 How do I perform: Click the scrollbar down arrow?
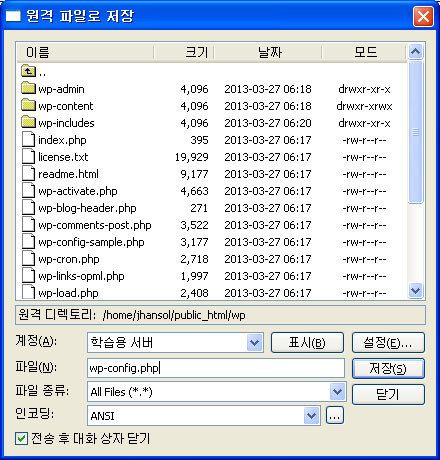pos(415,290)
